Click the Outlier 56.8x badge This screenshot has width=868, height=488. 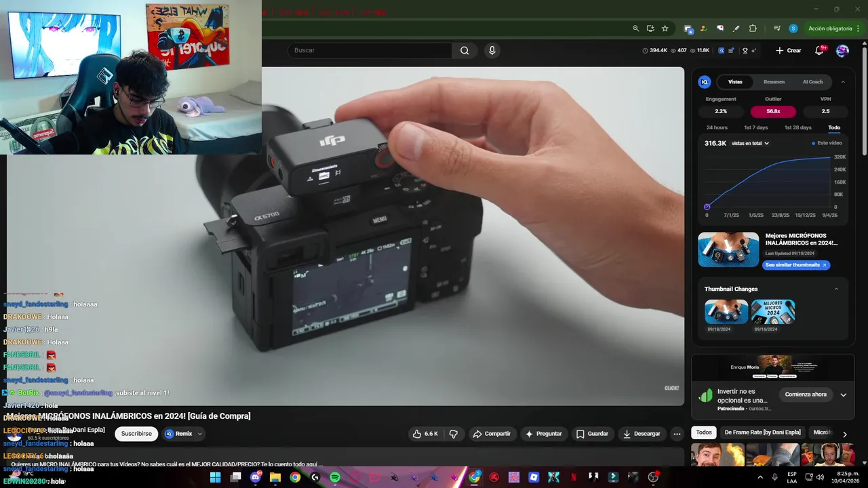click(x=773, y=111)
